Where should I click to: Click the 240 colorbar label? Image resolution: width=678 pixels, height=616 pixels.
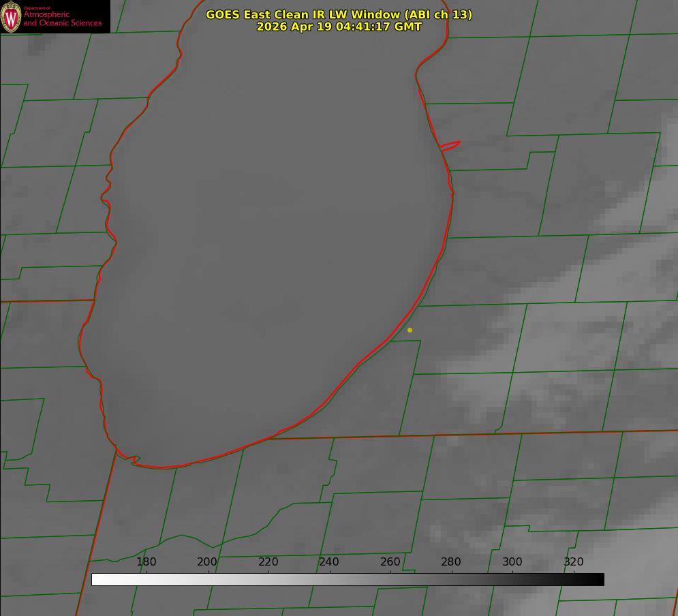click(x=328, y=561)
